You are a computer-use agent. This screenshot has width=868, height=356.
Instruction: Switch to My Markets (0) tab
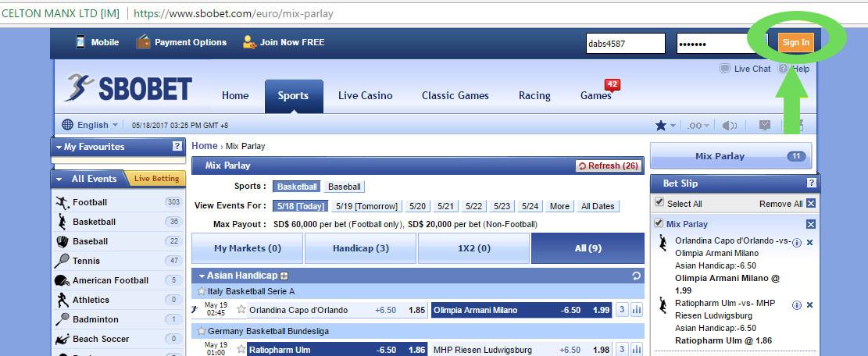248,248
